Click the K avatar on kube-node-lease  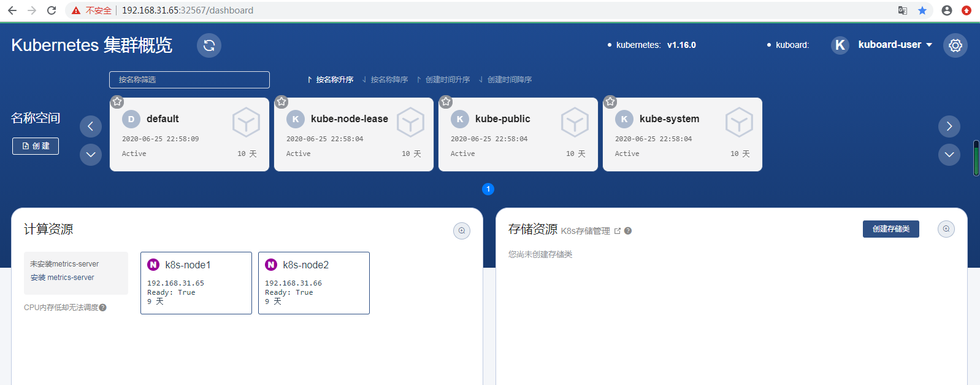click(x=296, y=119)
